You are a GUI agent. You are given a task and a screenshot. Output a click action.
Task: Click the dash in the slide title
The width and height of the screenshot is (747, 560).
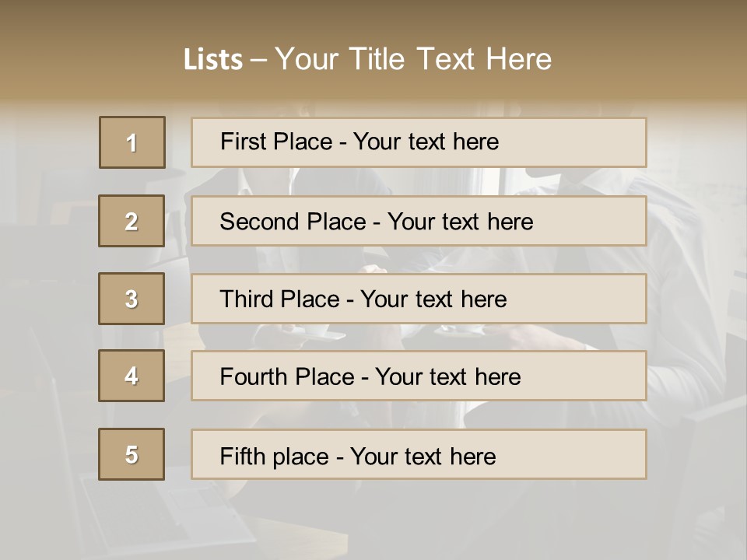259,60
